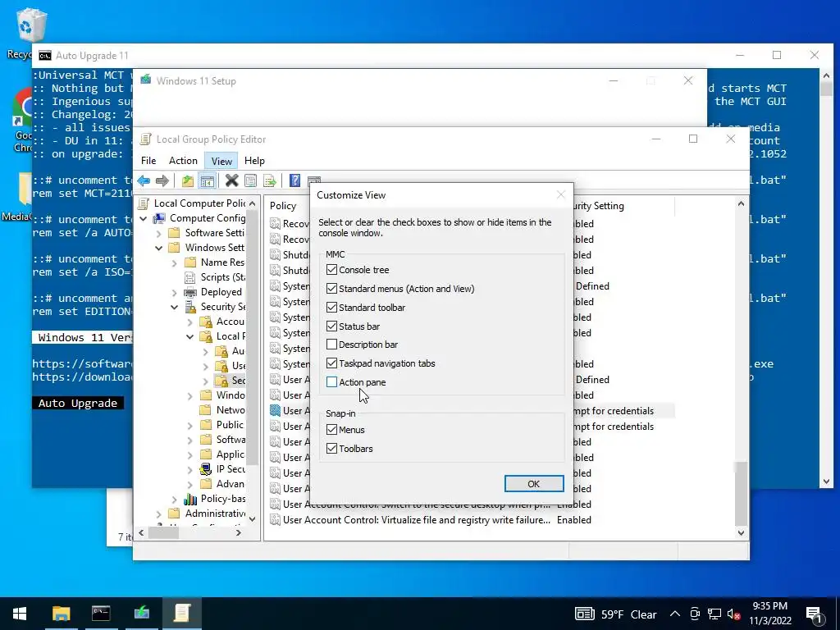
Task: Collapse the Local Policies node
Action: [x=190, y=336]
